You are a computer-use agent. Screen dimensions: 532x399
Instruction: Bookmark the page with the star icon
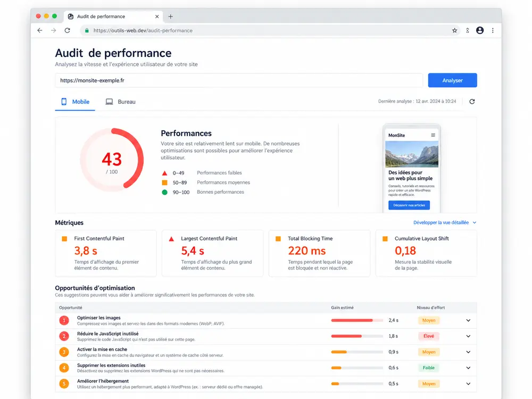tap(455, 30)
